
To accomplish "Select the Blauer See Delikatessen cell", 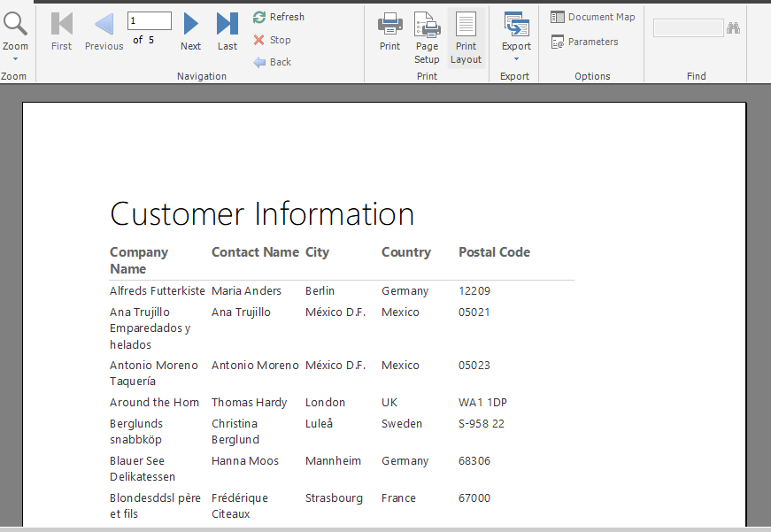I will [143, 468].
